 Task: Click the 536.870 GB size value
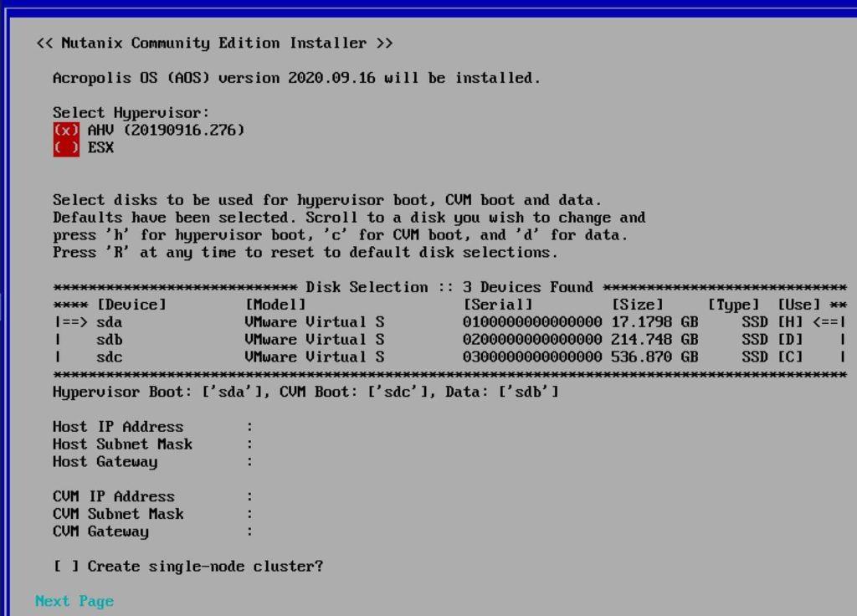[x=654, y=357]
